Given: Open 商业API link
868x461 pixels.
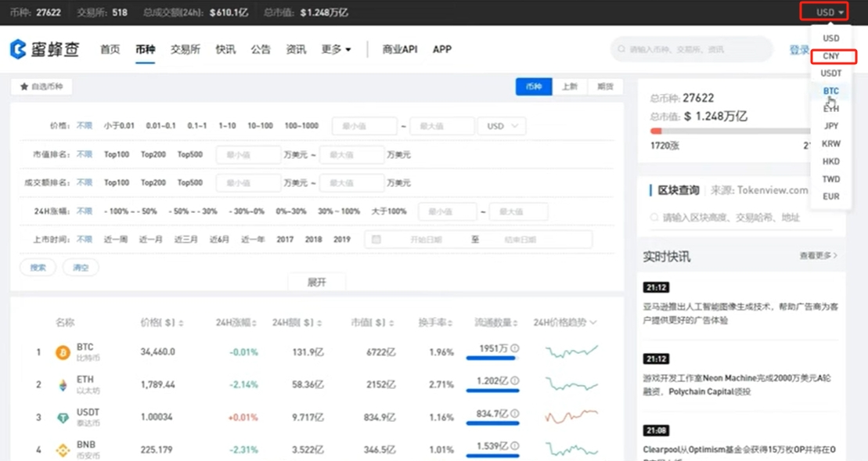Looking at the screenshot, I should 400,49.
